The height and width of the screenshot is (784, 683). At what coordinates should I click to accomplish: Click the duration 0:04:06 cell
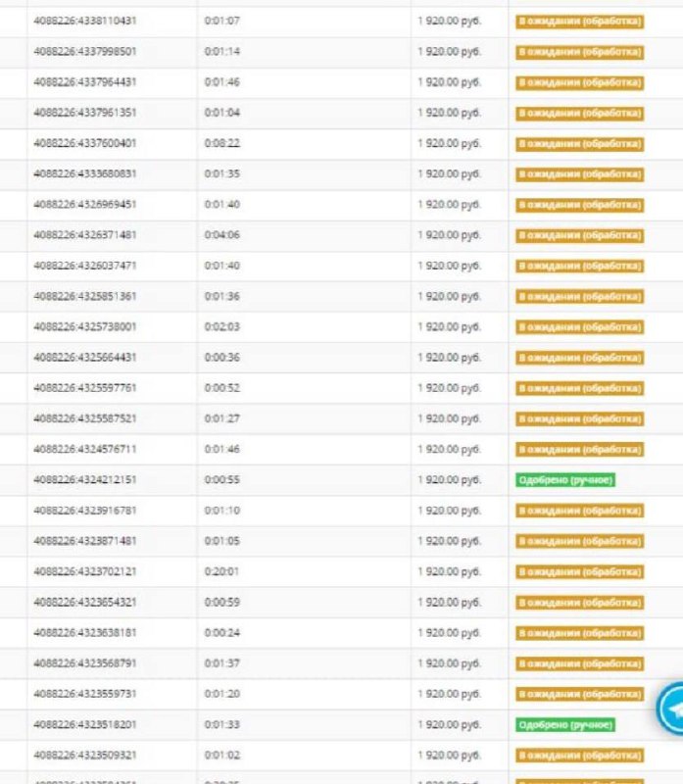(222, 235)
